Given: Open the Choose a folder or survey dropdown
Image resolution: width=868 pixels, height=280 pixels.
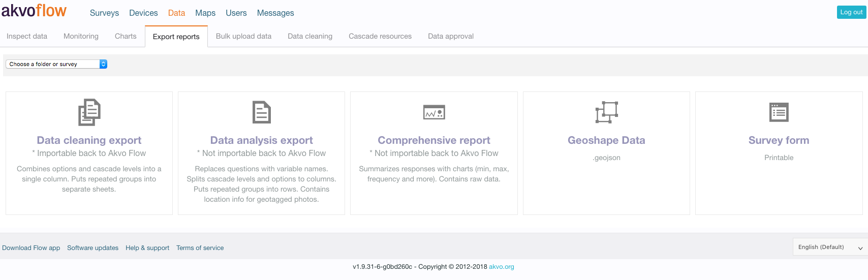Looking at the screenshot, I should click(56, 64).
